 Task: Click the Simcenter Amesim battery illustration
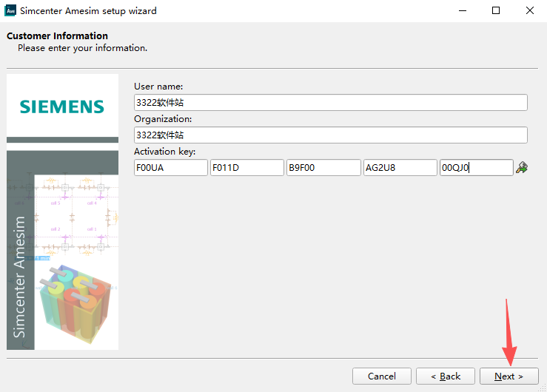coord(73,301)
